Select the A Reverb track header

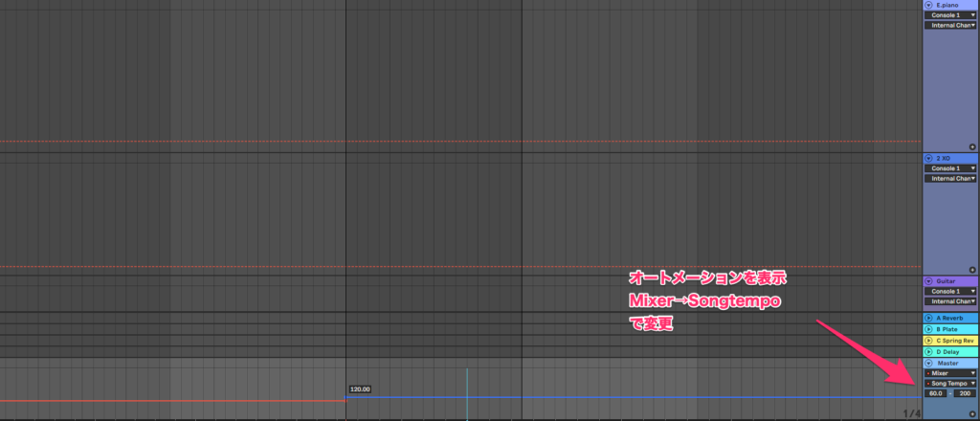(x=954, y=318)
